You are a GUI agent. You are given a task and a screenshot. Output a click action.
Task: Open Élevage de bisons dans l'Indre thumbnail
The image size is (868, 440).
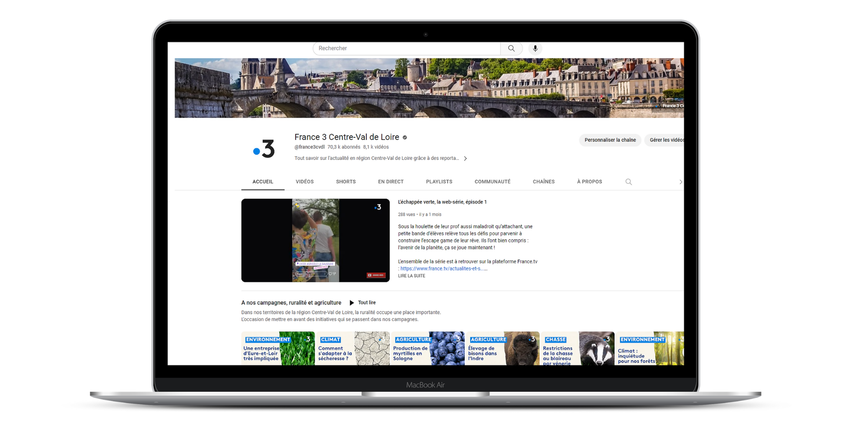click(x=503, y=348)
